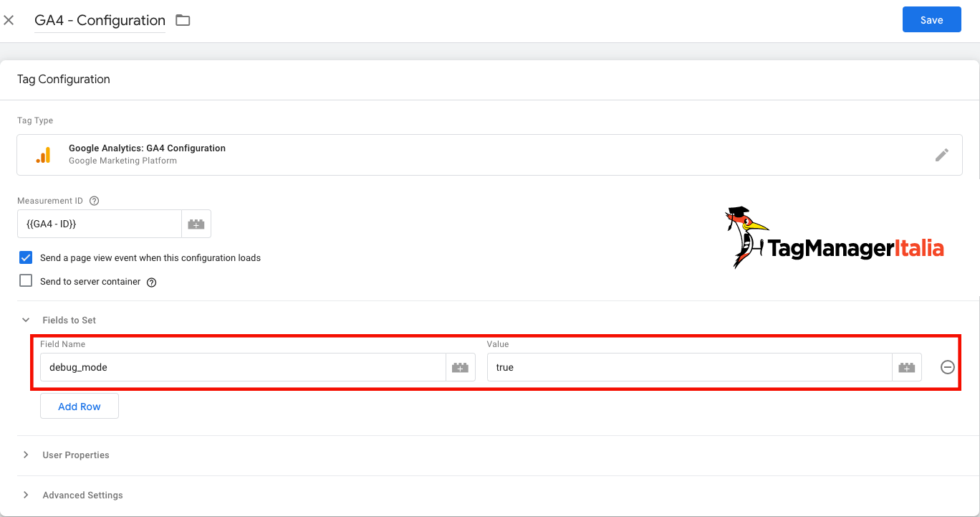
Task: Click the debug_mode Field Name input
Action: 243,367
